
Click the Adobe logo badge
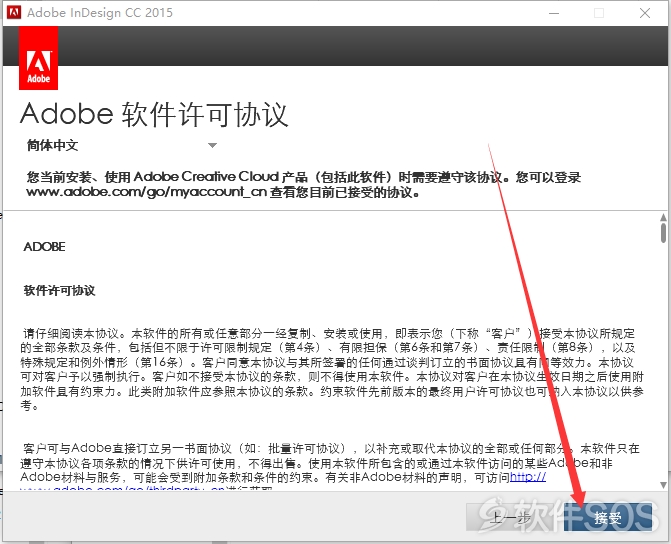pyautogui.click(x=39, y=58)
